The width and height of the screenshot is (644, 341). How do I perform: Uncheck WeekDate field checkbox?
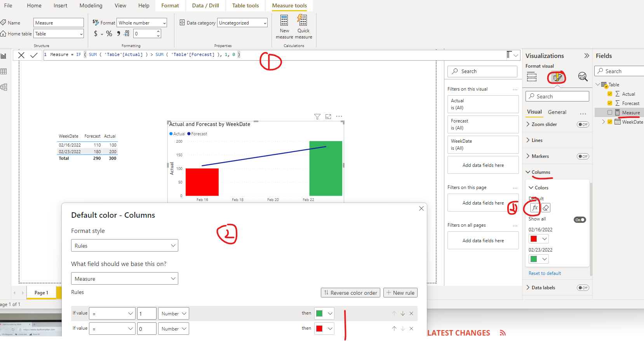pos(610,122)
